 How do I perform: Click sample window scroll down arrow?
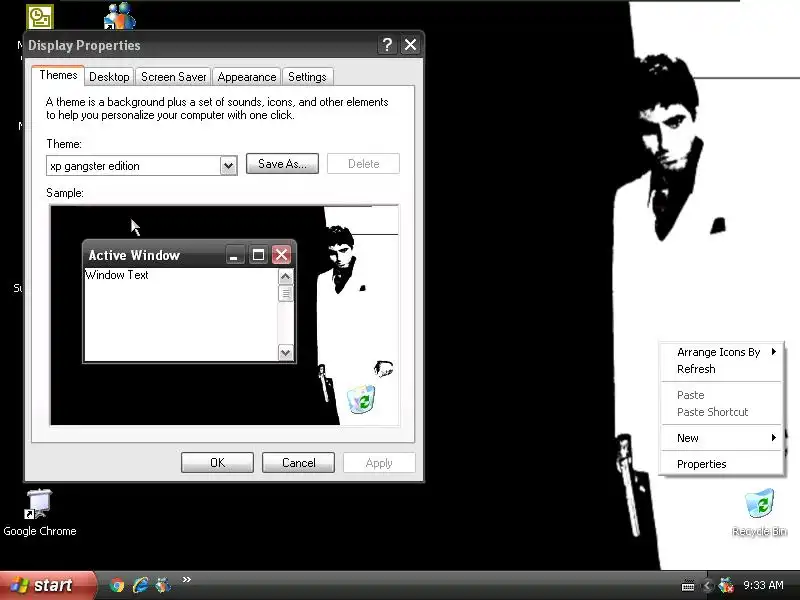pyautogui.click(x=286, y=353)
